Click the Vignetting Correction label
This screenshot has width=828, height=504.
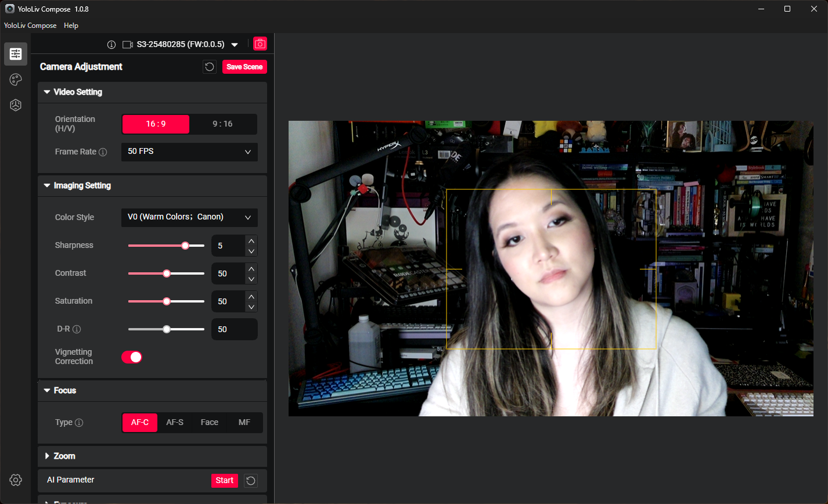coord(74,357)
